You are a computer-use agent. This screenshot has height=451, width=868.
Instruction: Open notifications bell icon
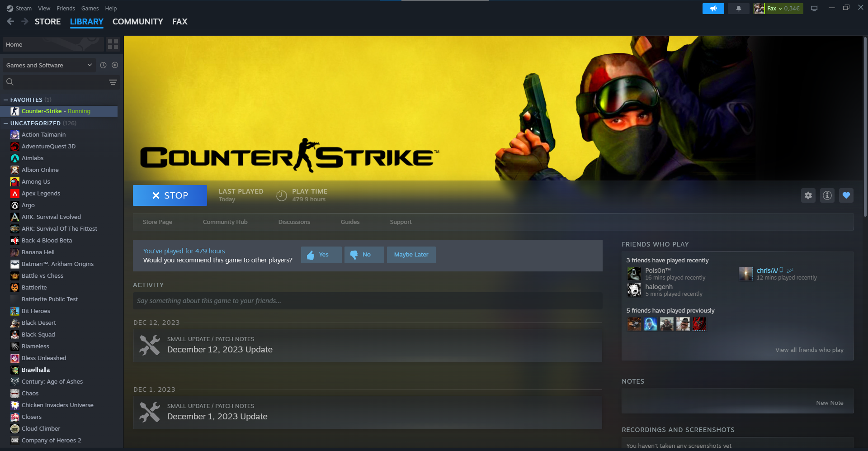click(738, 9)
